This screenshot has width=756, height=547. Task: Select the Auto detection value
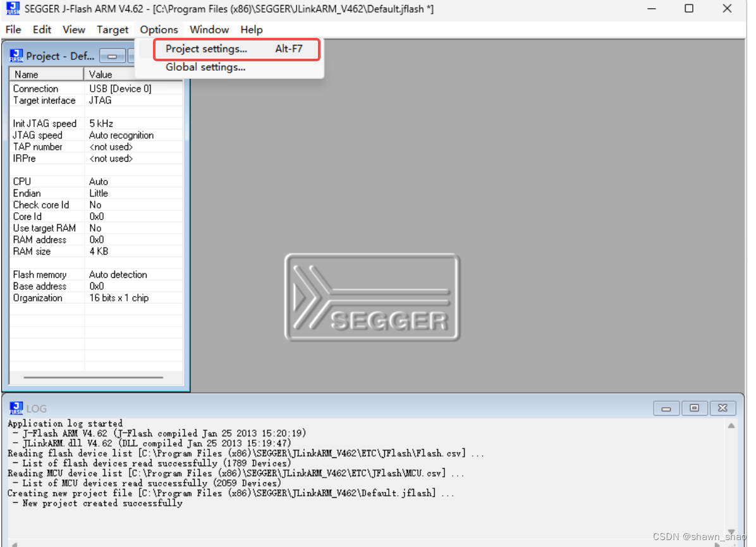click(x=118, y=274)
